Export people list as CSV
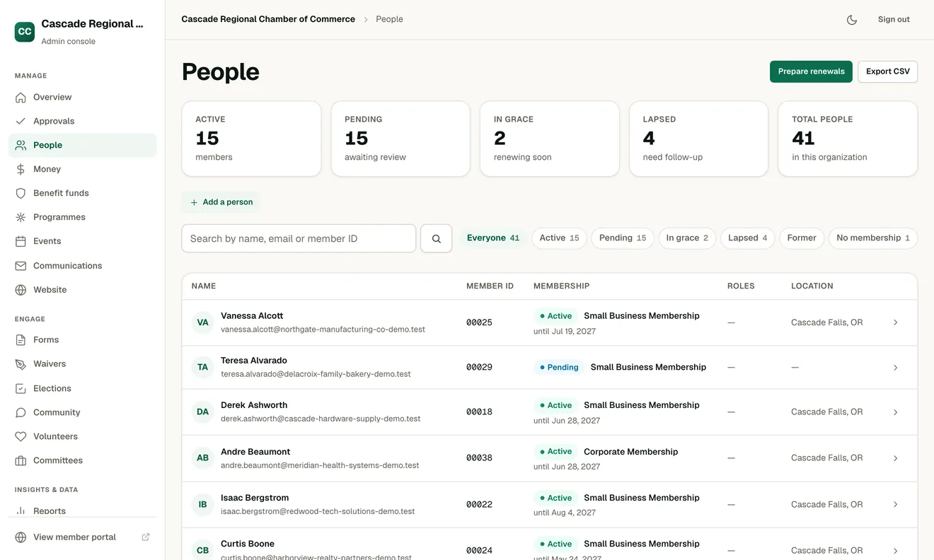Viewport: 934px width, 560px height. pos(888,71)
